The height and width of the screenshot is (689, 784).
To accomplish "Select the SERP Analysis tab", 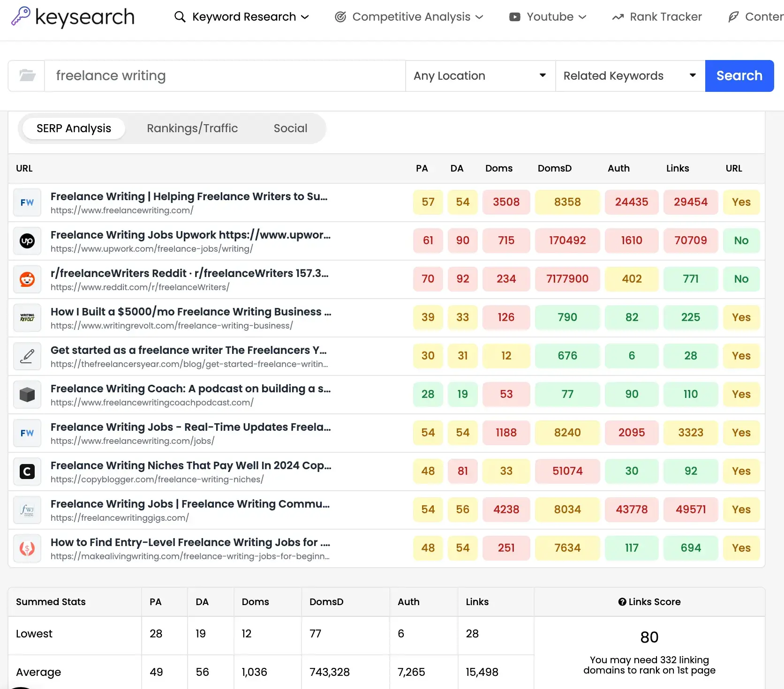I will click(74, 128).
